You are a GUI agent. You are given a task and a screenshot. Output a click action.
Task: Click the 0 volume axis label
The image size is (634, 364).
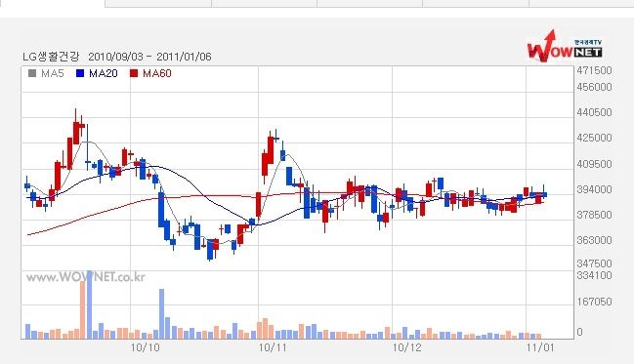click(580, 332)
